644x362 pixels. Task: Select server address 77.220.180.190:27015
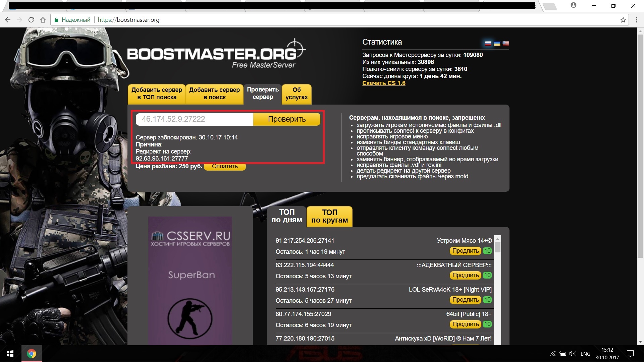305,339
